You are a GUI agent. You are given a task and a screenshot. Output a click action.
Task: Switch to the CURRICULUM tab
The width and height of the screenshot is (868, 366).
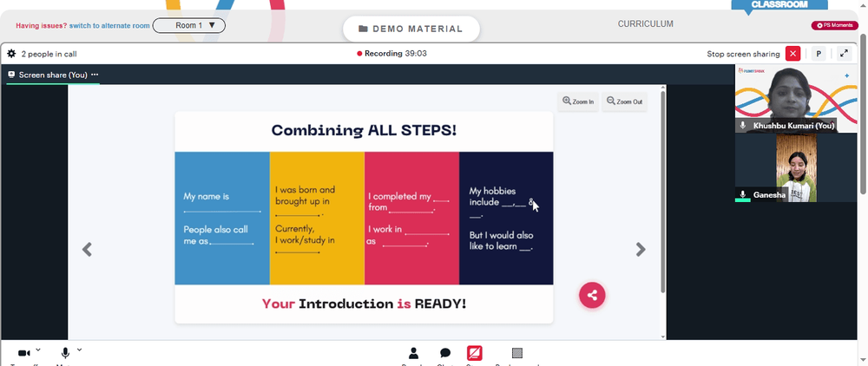646,24
